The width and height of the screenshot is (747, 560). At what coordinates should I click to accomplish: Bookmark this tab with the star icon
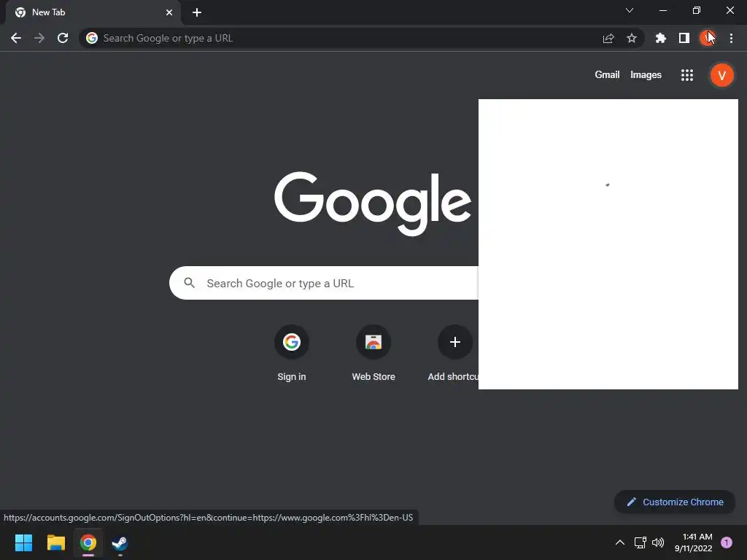(x=632, y=38)
